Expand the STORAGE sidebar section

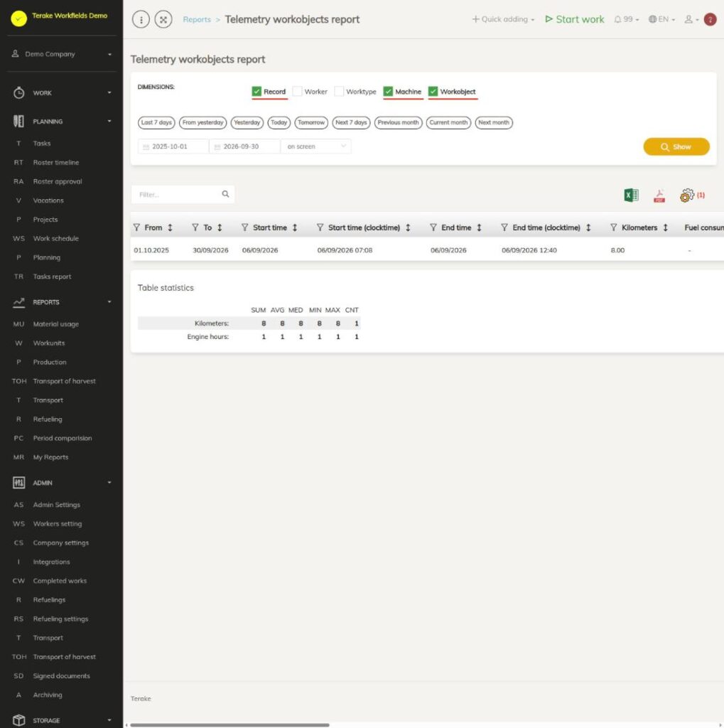click(62, 721)
